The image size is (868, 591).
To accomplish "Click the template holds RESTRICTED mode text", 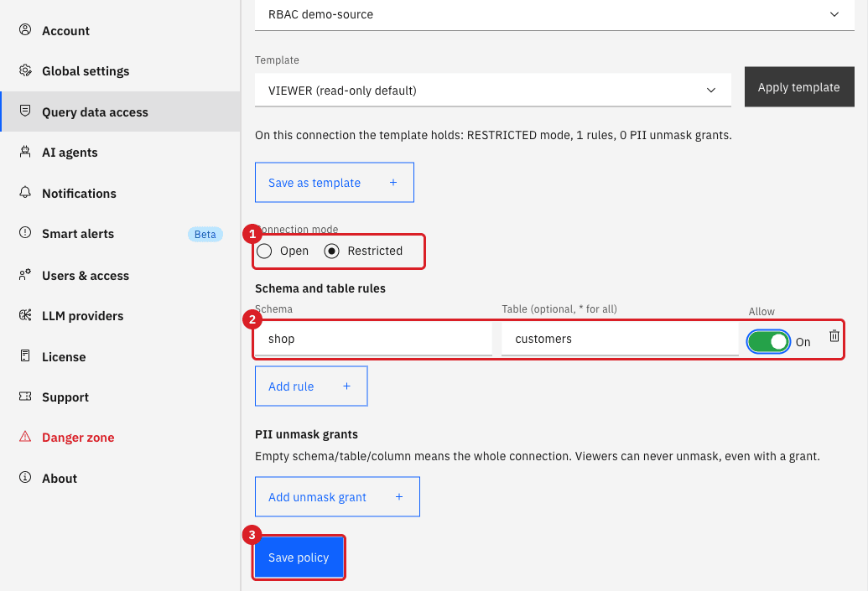I will pyautogui.click(x=493, y=135).
